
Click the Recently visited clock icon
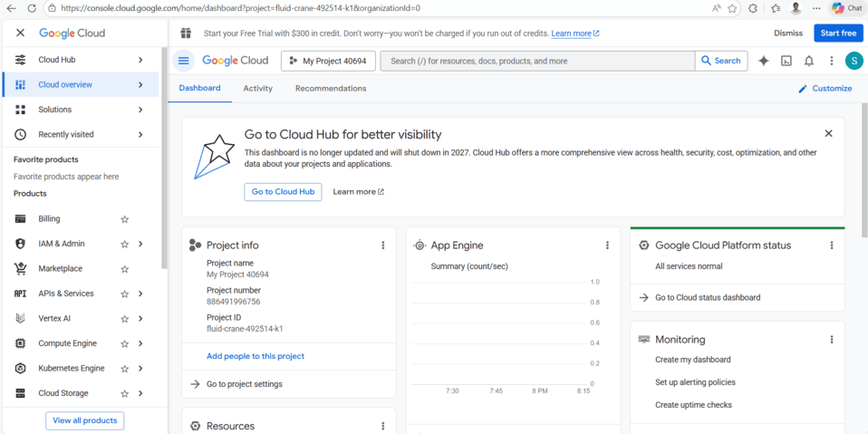20,134
